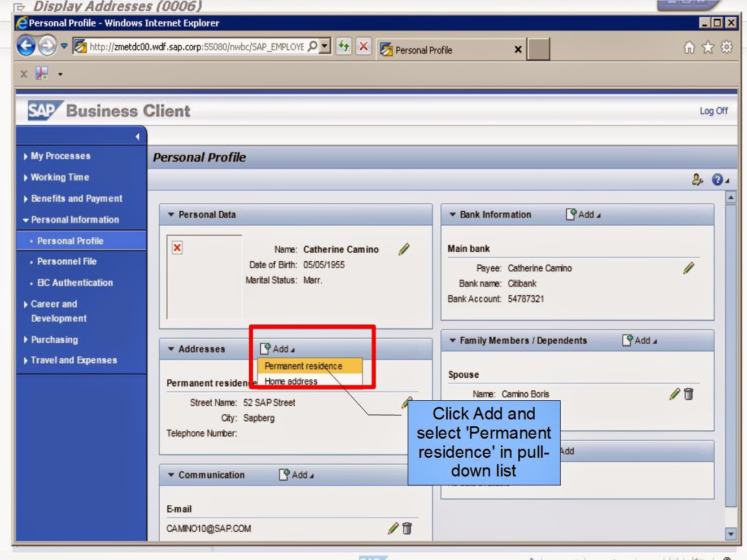
Task: Click Add in the Communication header
Action: 296,475
